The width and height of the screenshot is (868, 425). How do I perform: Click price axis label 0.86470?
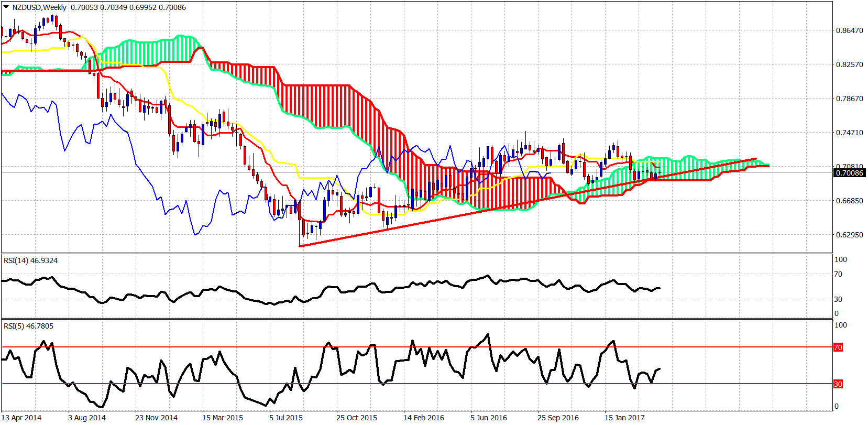point(849,30)
